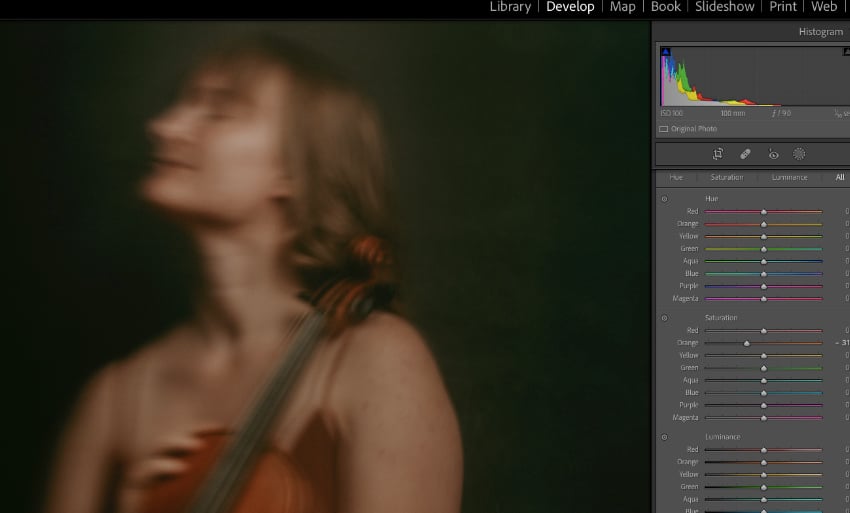
Task: Adjust the Saturation Aqua slider
Action: pyautogui.click(x=763, y=381)
